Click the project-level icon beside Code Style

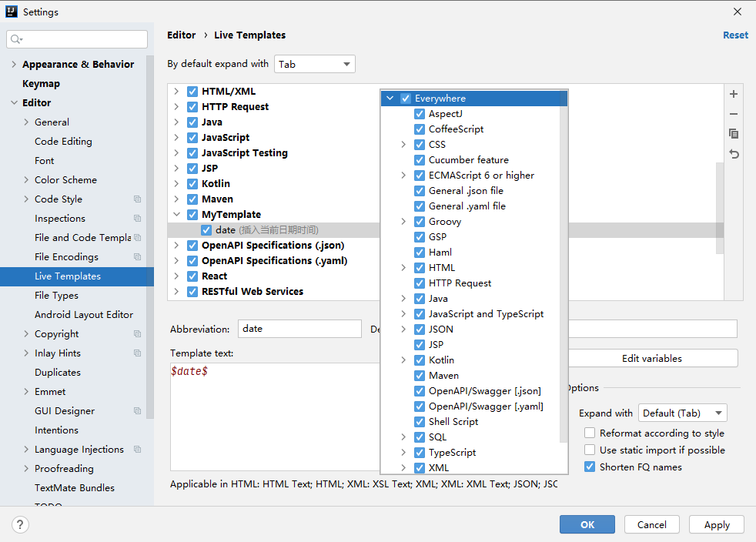point(138,199)
